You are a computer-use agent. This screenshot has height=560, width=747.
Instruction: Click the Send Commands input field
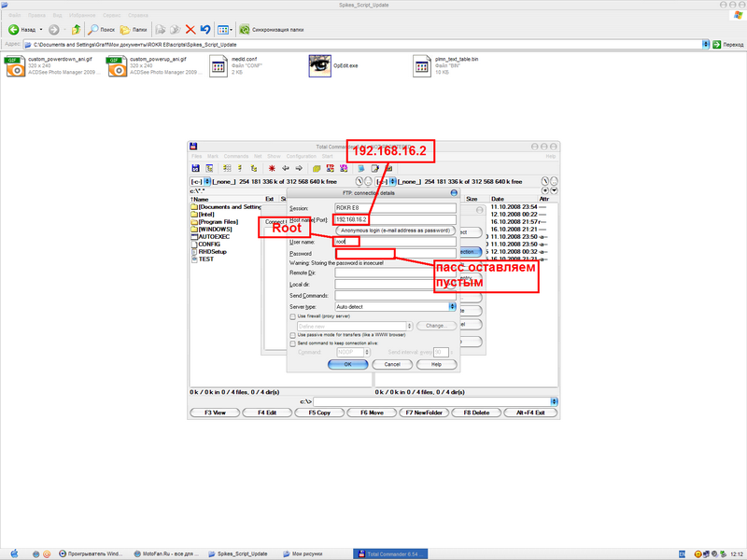click(395, 296)
